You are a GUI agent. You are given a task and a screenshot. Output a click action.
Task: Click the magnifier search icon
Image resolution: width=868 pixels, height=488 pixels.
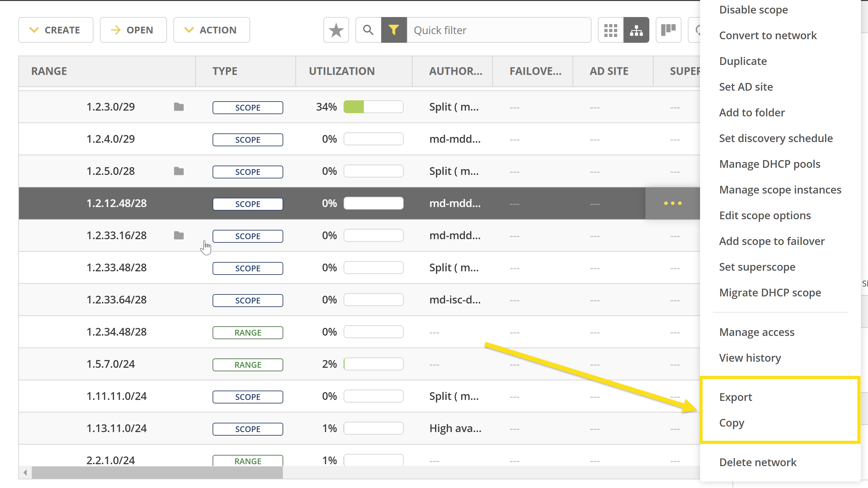tap(368, 30)
